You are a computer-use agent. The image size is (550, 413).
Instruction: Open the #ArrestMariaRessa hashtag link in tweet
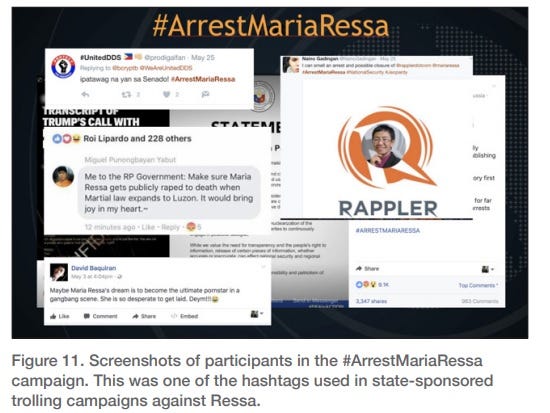click(x=203, y=79)
